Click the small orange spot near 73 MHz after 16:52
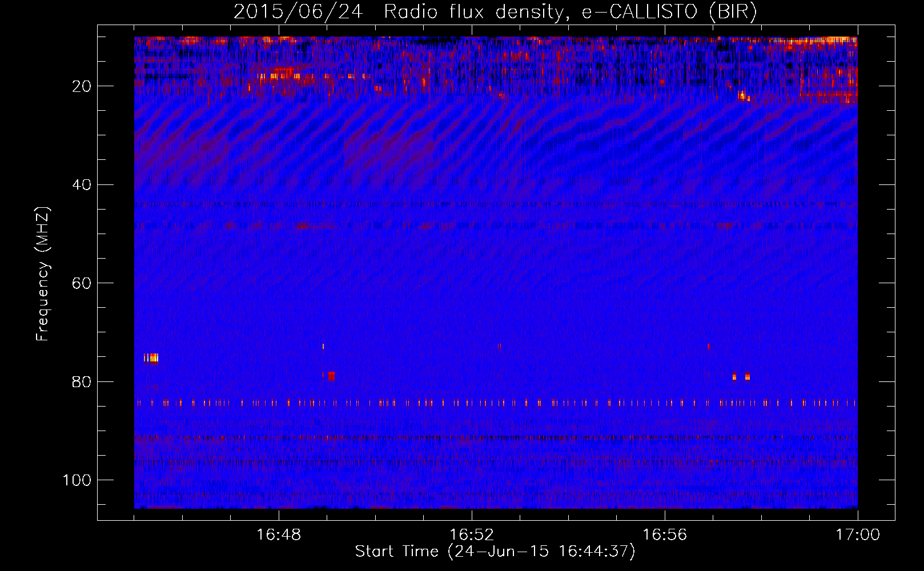 [499, 346]
